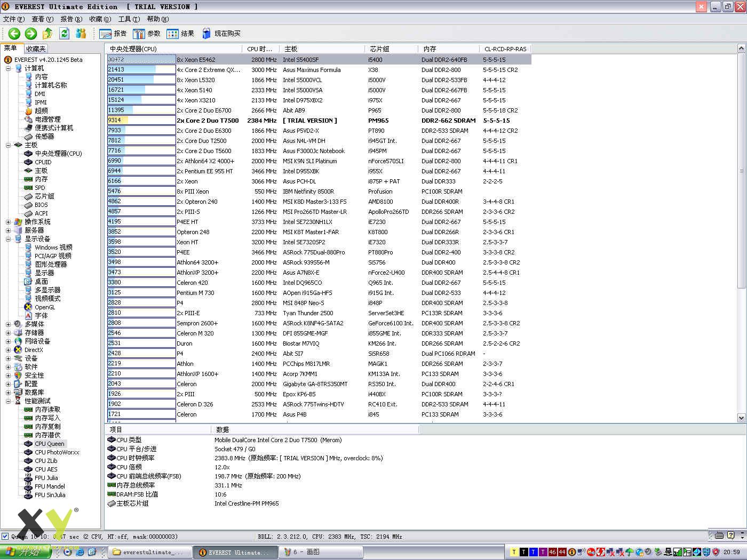Click the results list scroll-up arrow
This screenshot has width=747, height=560.
(x=741, y=49)
